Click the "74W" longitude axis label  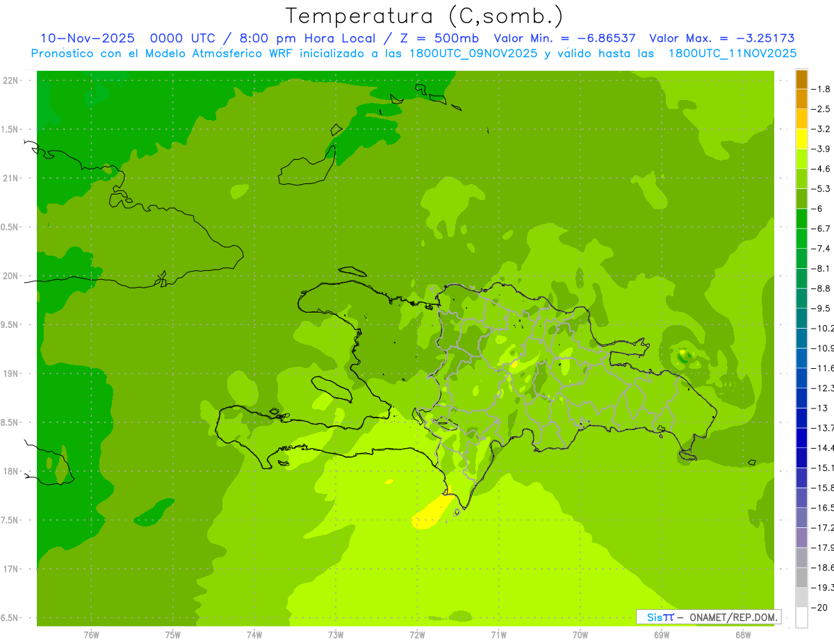pyautogui.click(x=254, y=635)
